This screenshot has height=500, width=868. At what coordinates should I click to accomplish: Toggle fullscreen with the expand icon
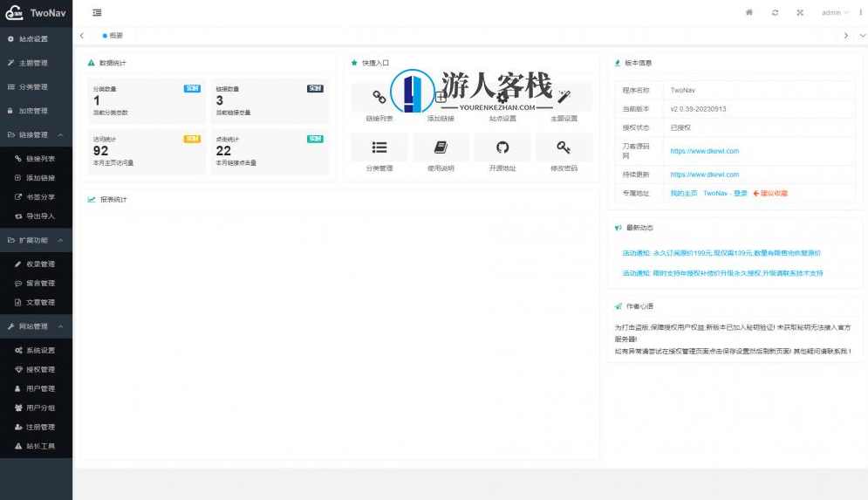(x=800, y=12)
